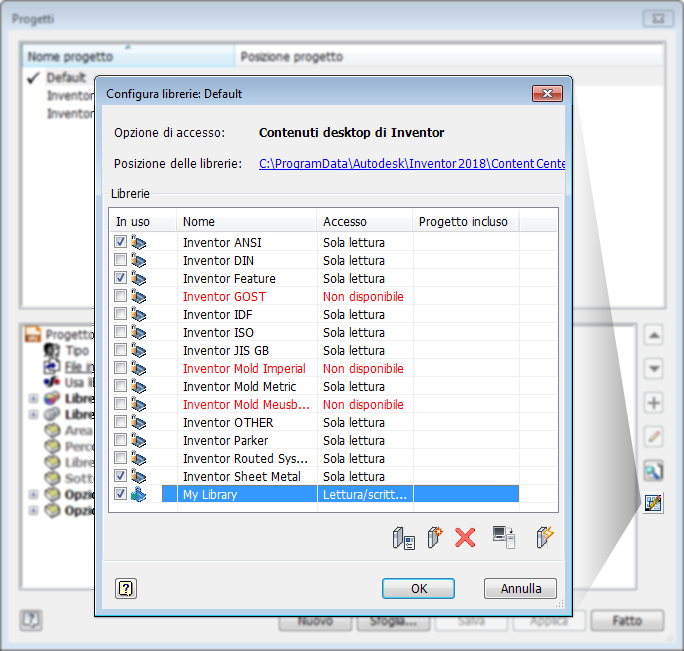Image resolution: width=684 pixels, height=651 pixels.
Task: Select the Inventor GOST row name
Action: pos(224,297)
